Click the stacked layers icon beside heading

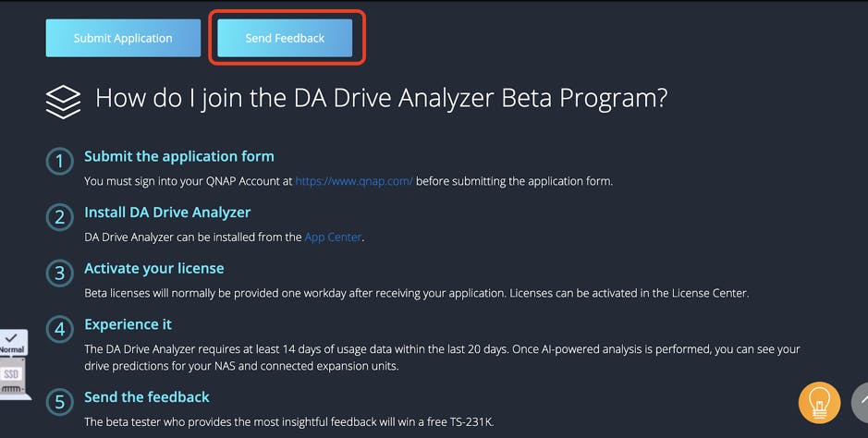pos(63,101)
